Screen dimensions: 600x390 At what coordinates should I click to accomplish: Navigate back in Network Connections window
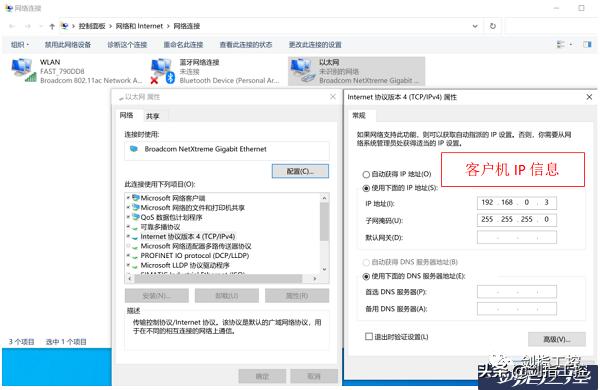tap(12, 26)
